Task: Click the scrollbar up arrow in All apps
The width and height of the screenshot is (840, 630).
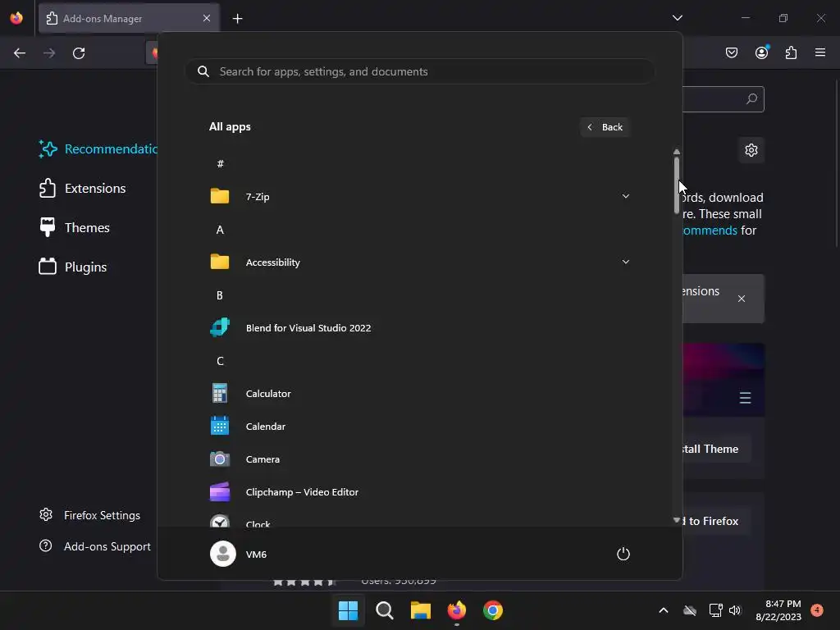Action: tap(677, 152)
